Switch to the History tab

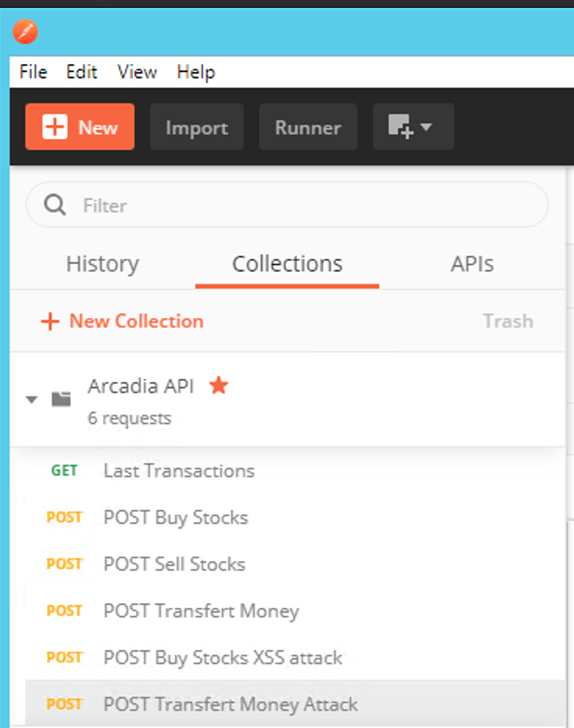point(103,264)
